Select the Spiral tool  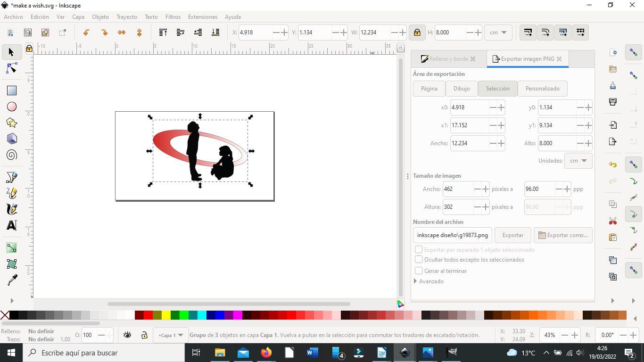click(x=11, y=155)
